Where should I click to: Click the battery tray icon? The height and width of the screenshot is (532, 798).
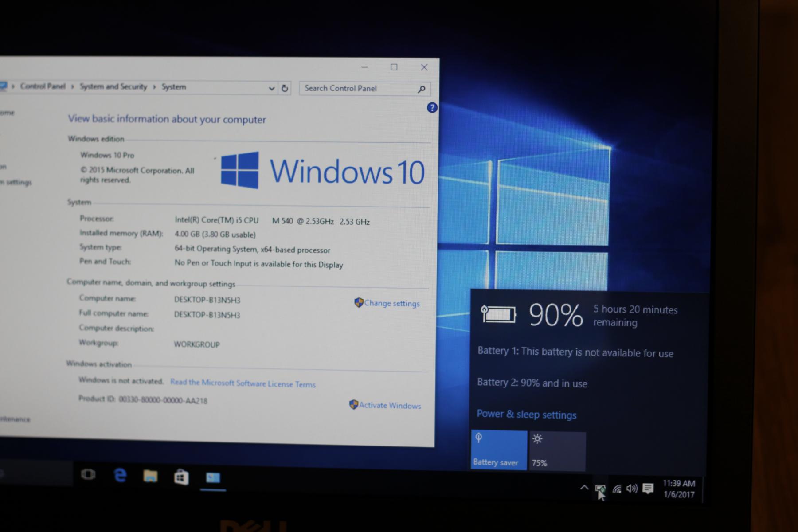pyautogui.click(x=600, y=489)
